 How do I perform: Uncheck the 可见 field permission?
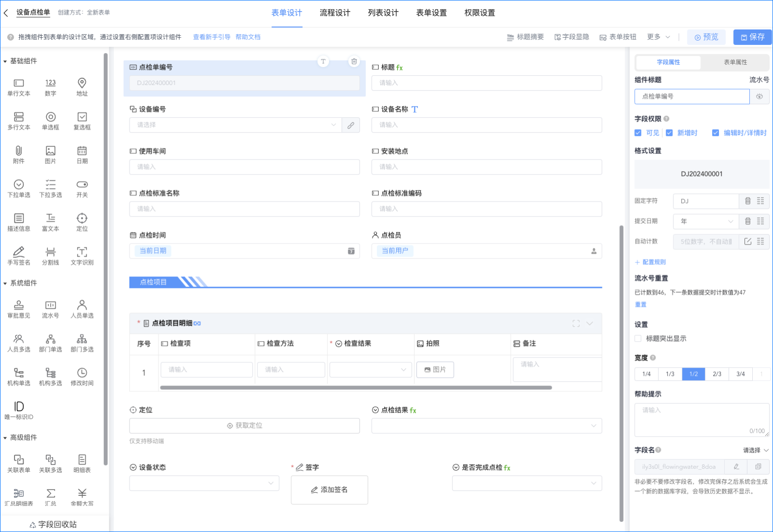click(639, 132)
